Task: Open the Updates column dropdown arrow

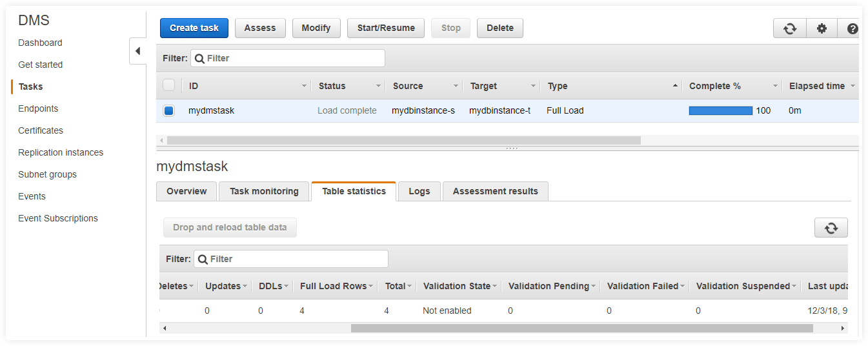Action: (245, 287)
